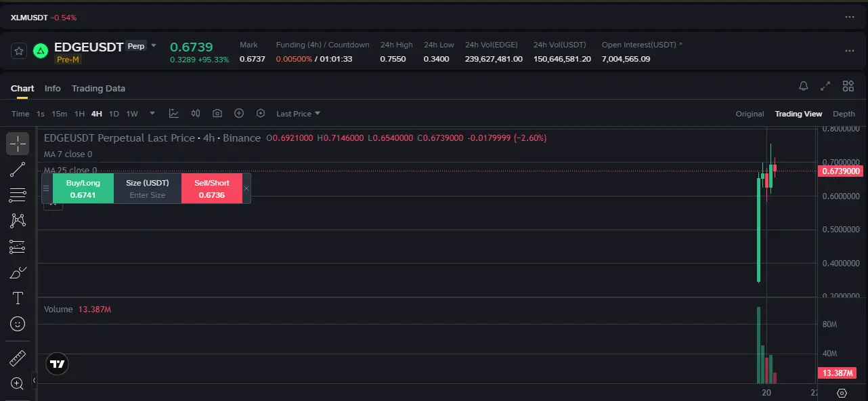868x401 pixels.
Task: Click the TradingView logo badge
Action: [x=58, y=364]
